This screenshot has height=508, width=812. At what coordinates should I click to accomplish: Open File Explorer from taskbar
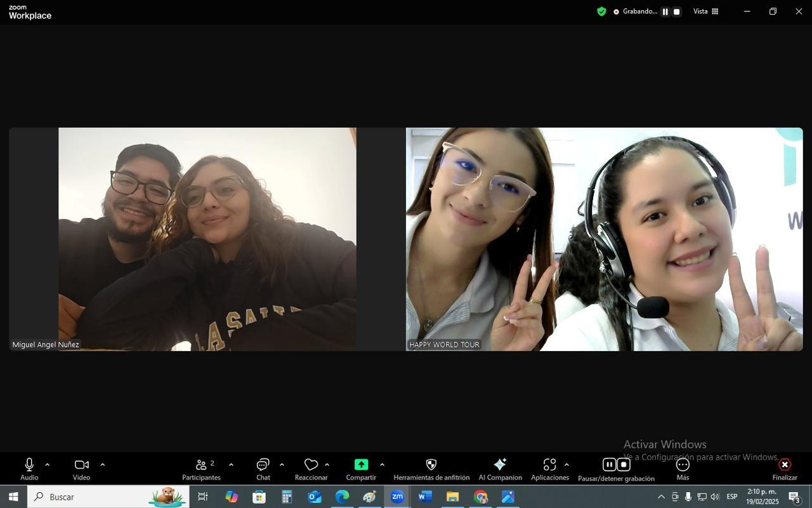[x=452, y=497]
